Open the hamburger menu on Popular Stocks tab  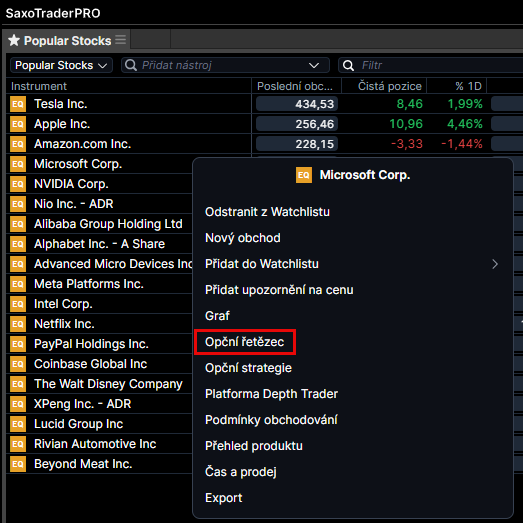[x=120, y=40]
